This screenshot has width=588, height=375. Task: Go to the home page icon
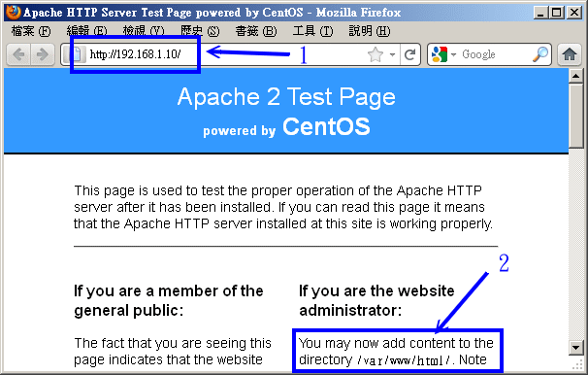coord(570,54)
